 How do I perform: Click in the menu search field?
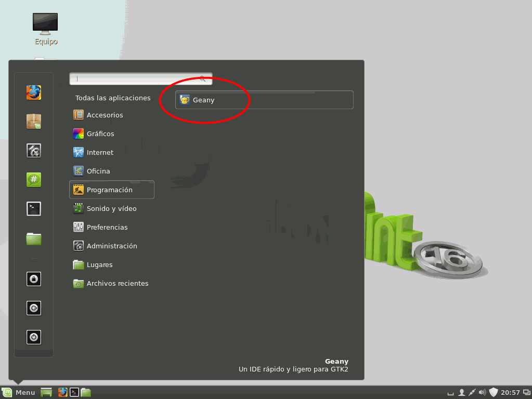[x=138, y=79]
